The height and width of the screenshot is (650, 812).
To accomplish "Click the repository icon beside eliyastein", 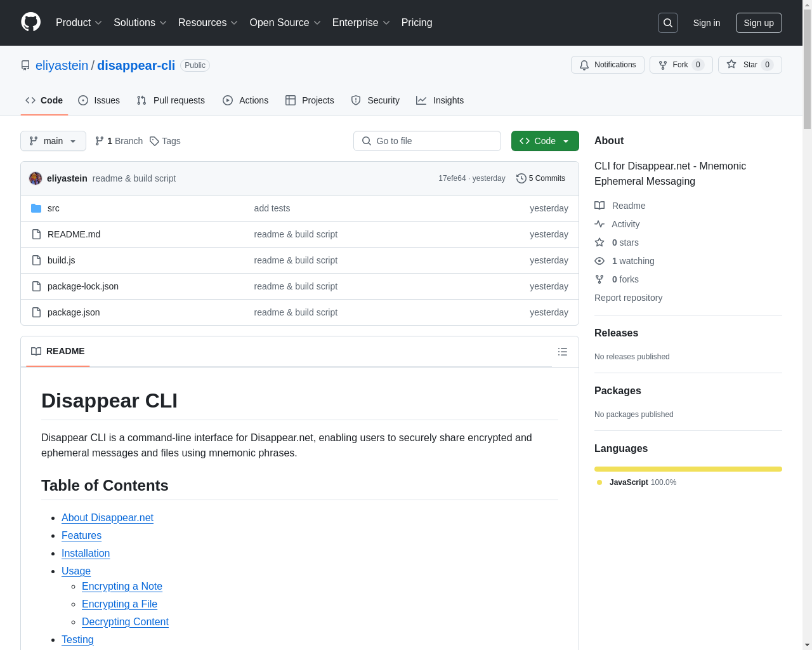I will pos(25,65).
